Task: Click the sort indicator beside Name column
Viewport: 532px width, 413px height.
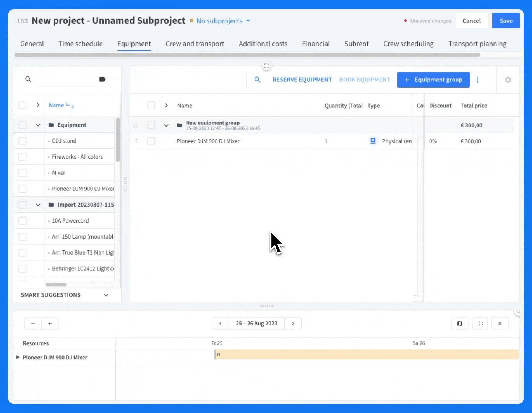Action: [x=70, y=105]
